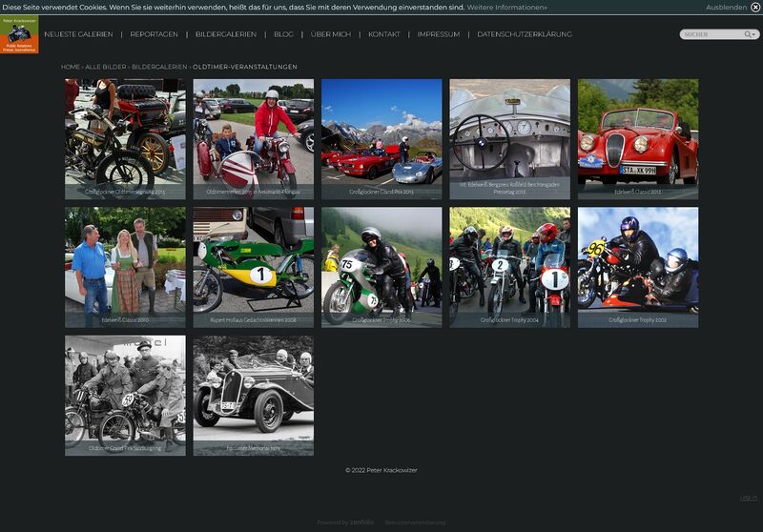The width and height of the screenshot is (763, 532).
Task: Open Alle Bilder in the breadcrumb
Action: coord(106,67)
